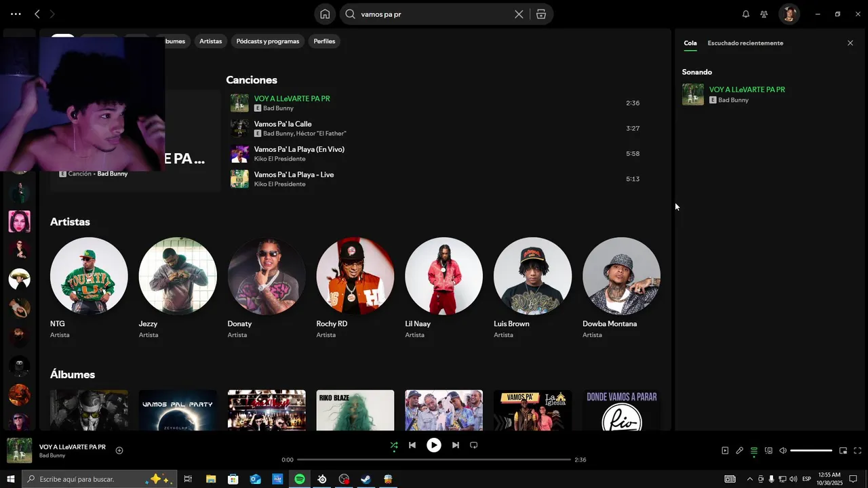This screenshot has height=488, width=868.
Task: Filter results by Perfiles
Action: click(324, 41)
